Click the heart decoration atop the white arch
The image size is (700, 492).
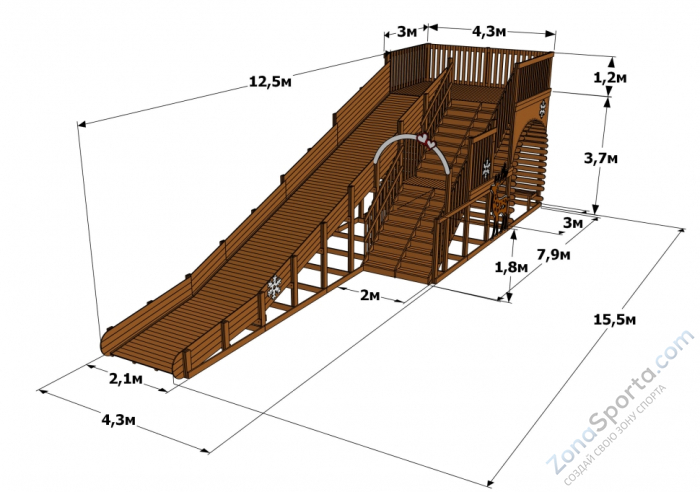click(x=426, y=140)
